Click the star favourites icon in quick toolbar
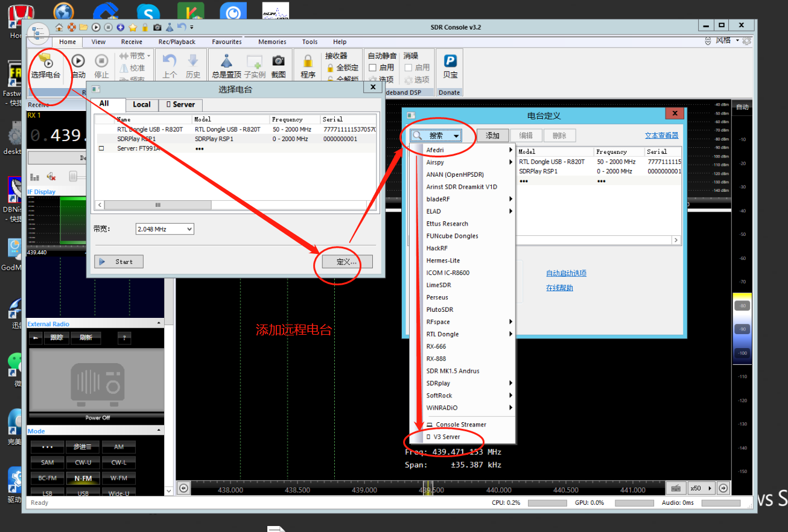This screenshot has width=788, height=532. coord(133,27)
